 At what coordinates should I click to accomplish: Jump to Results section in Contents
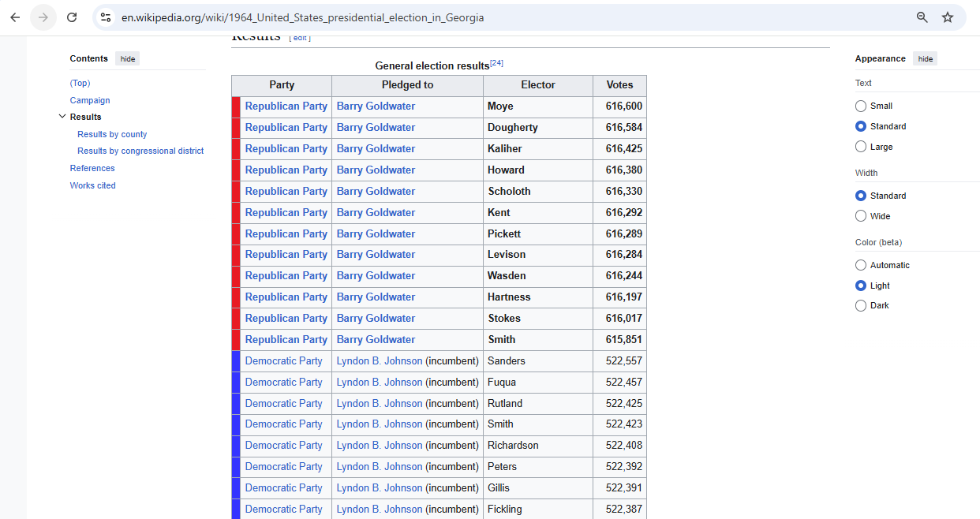85,117
